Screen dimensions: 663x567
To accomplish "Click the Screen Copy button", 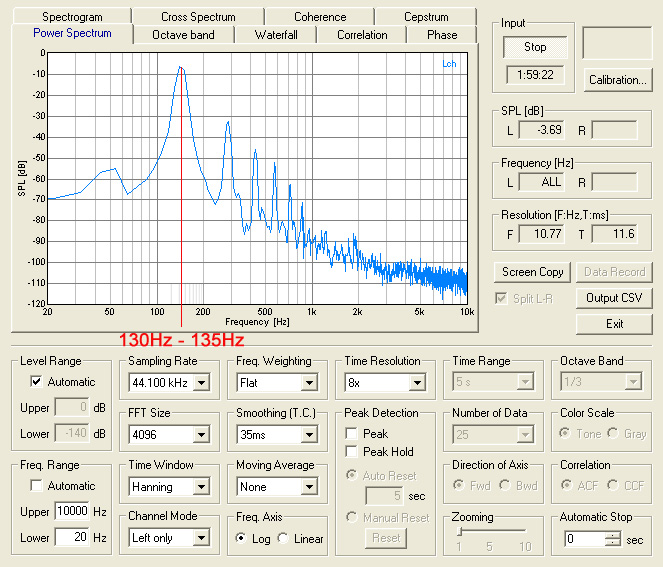I will click(532, 272).
